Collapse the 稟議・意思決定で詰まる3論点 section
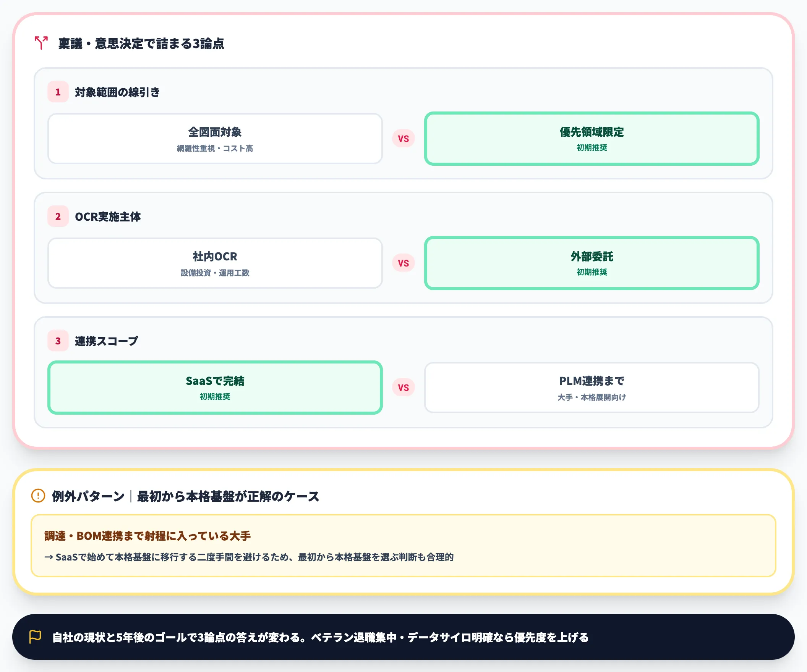 tap(141, 44)
